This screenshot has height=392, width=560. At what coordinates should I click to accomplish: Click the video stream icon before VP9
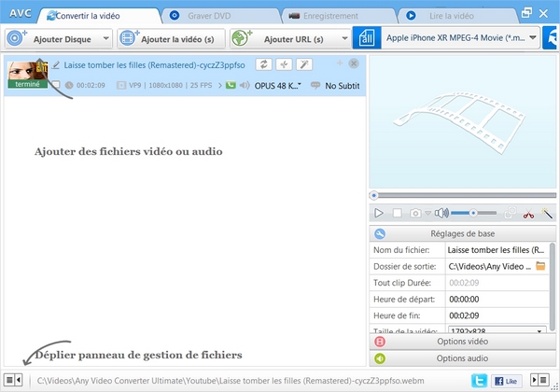tap(121, 85)
